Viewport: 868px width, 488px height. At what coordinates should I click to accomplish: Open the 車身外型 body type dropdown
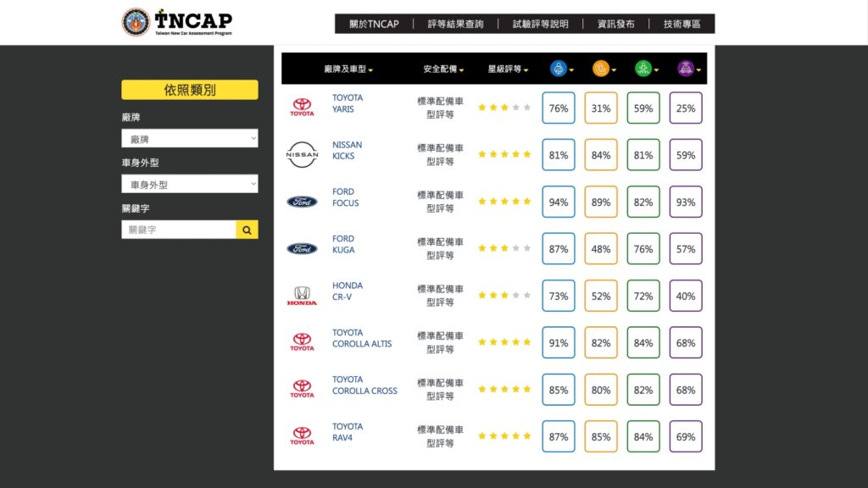(x=190, y=184)
